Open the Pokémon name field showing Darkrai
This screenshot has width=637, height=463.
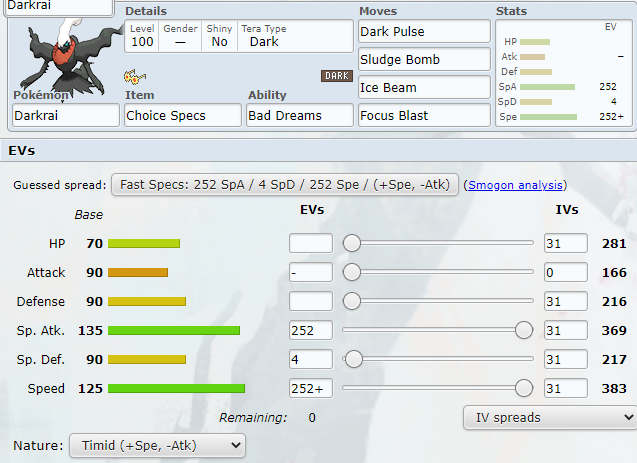66,115
